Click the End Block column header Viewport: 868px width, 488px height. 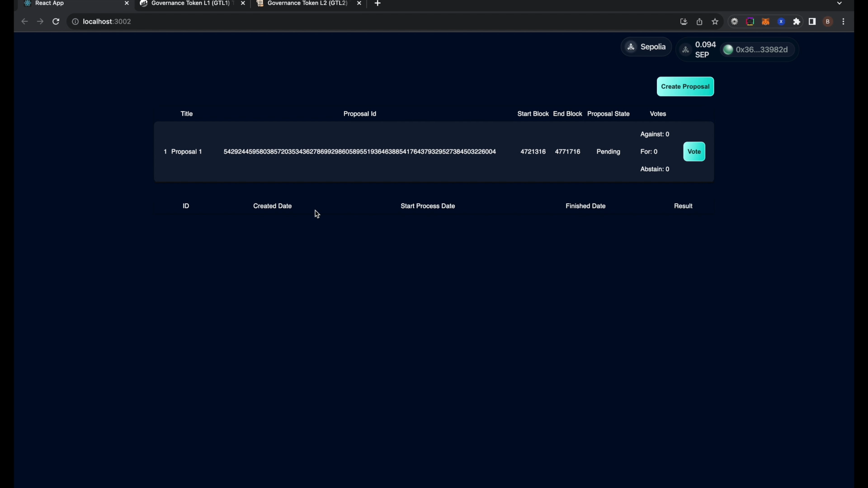point(567,114)
